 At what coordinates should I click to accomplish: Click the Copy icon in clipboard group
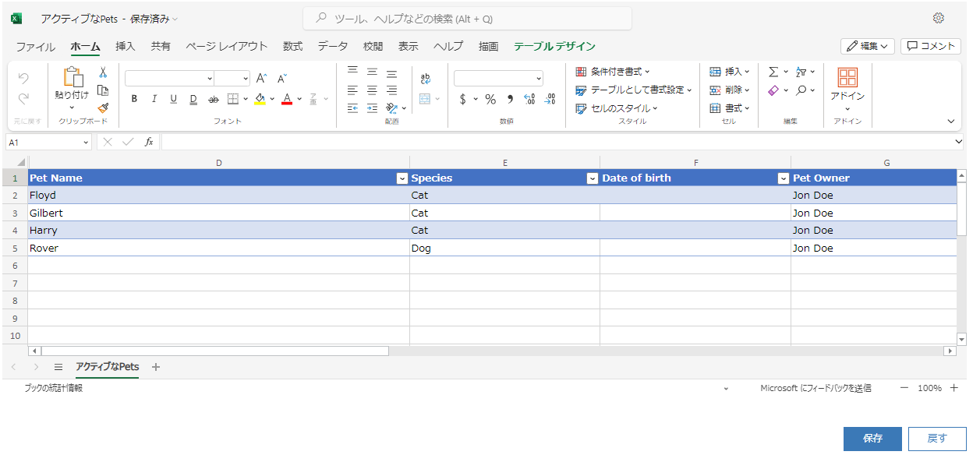click(x=102, y=90)
